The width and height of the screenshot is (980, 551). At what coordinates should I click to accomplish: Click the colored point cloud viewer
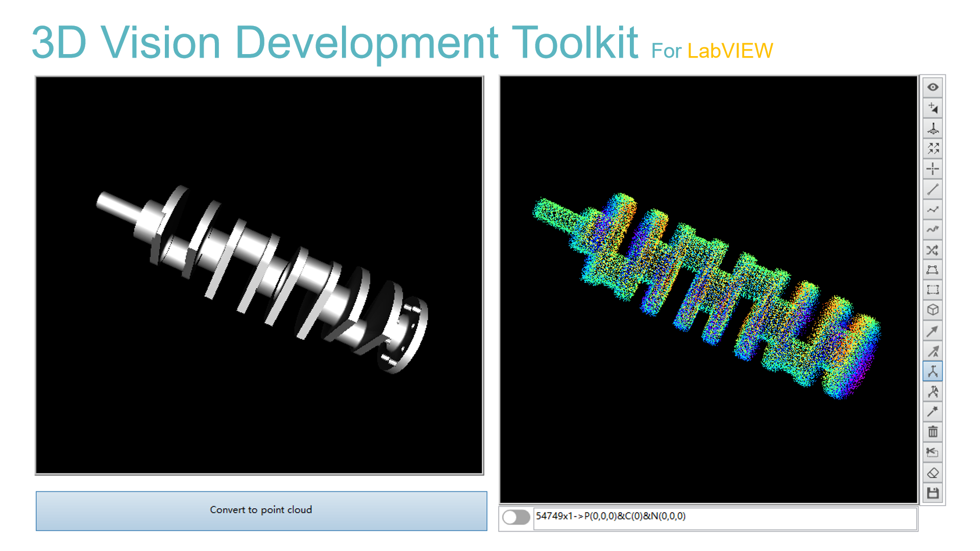point(708,290)
